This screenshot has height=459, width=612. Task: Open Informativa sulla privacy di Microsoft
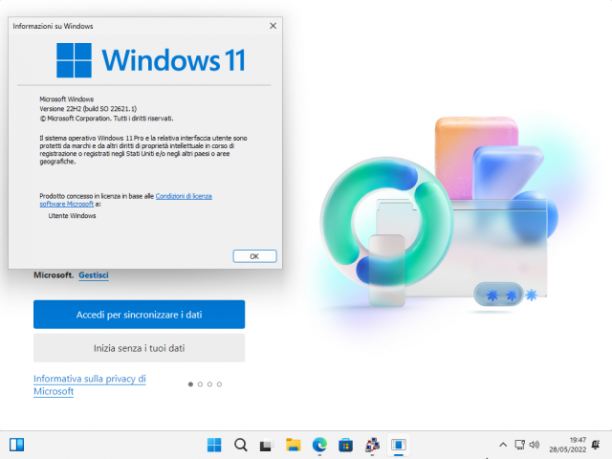(x=89, y=385)
